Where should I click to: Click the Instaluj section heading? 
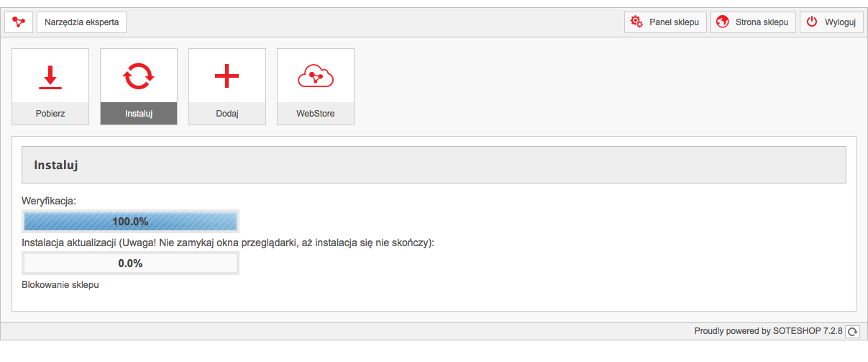(56, 166)
